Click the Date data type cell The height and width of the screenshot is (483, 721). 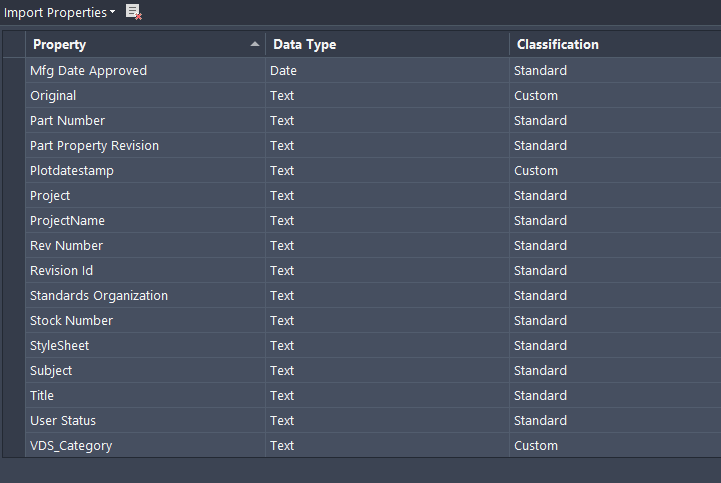click(x=283, y=71)
